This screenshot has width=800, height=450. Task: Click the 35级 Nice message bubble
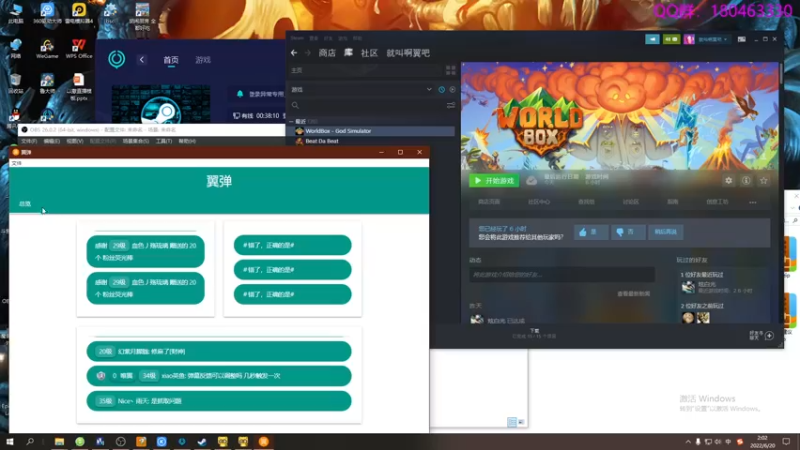219,401
